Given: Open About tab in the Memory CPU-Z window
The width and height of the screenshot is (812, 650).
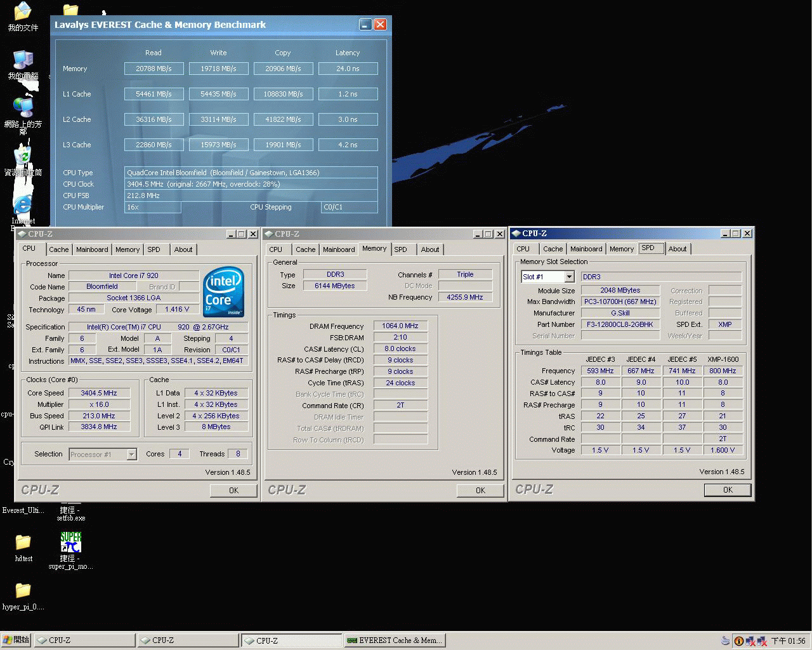Looking at the screenshot, I should click(430, 249).
